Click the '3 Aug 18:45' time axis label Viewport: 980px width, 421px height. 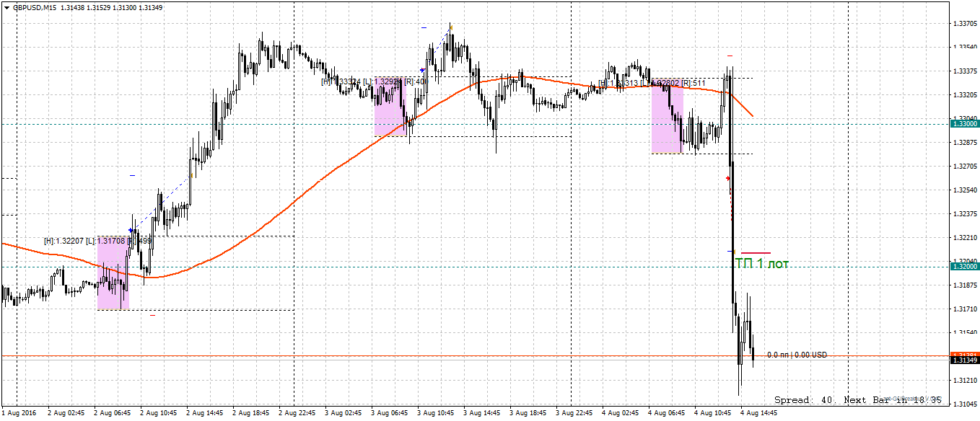(x=528, y=413)
